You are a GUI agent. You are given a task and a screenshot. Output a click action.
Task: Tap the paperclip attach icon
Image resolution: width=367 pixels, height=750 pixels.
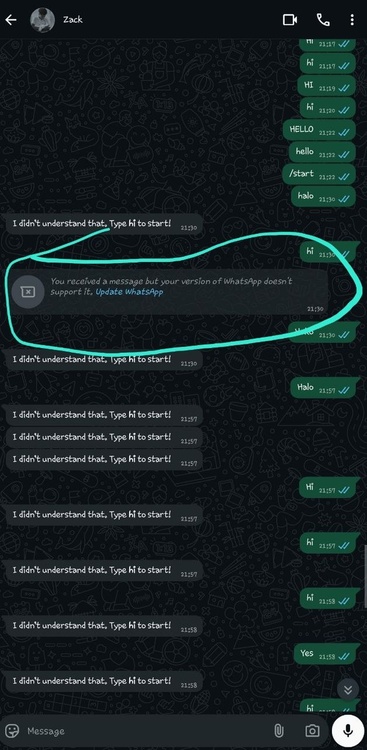click(278, 730)
